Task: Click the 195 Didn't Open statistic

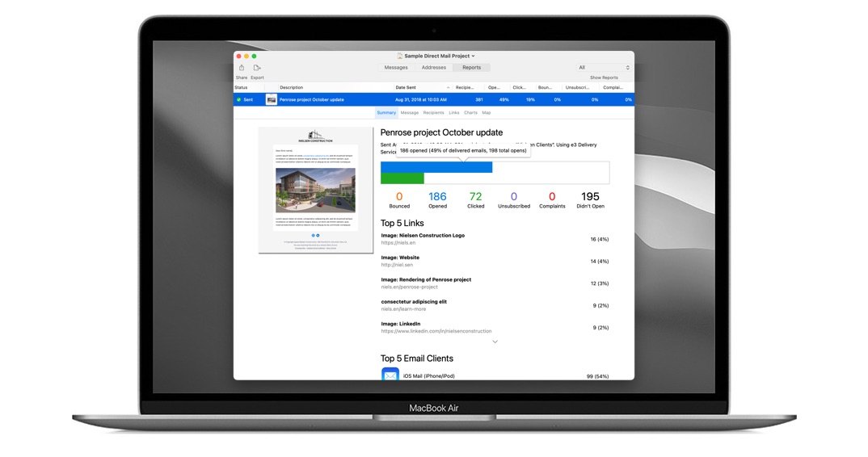Action: (x=590, y=199)
